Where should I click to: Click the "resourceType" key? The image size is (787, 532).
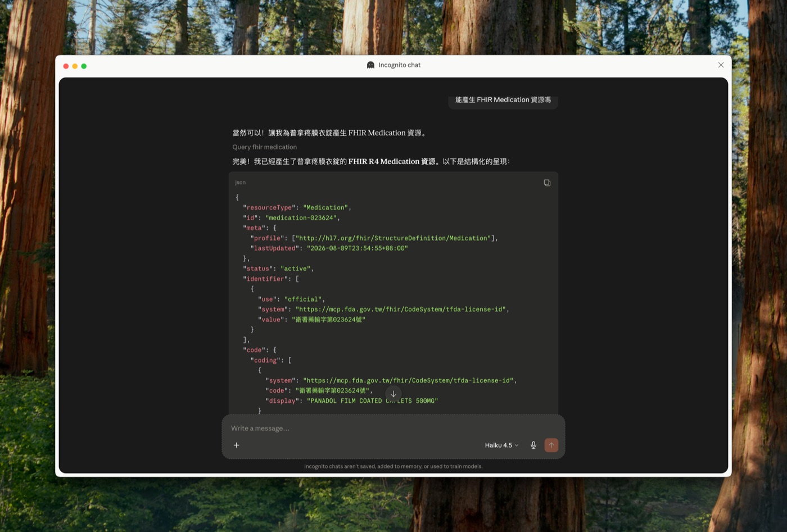click(269, 208)
